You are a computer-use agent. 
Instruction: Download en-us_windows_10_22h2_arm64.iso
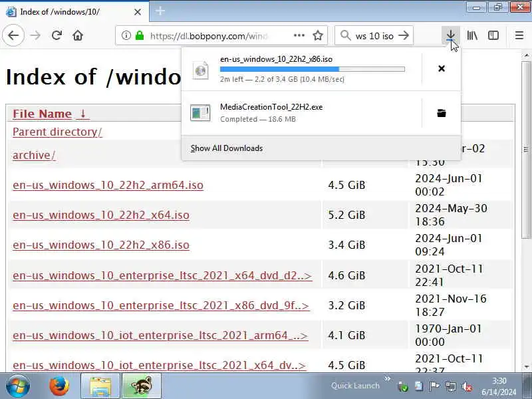point(108,186)
